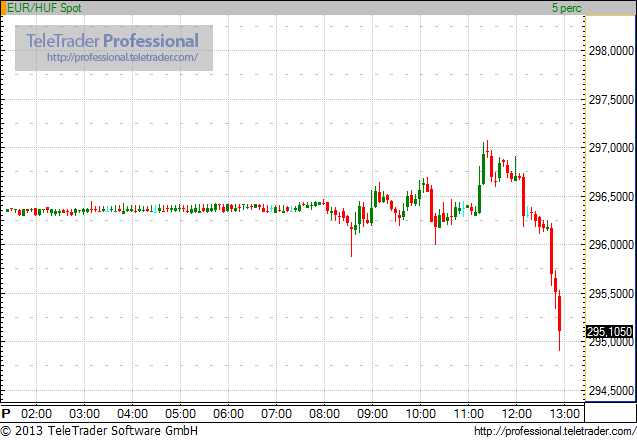Select the 297,5000 price axis label
This screenshot has width=637, height=440.
point(611,100)
